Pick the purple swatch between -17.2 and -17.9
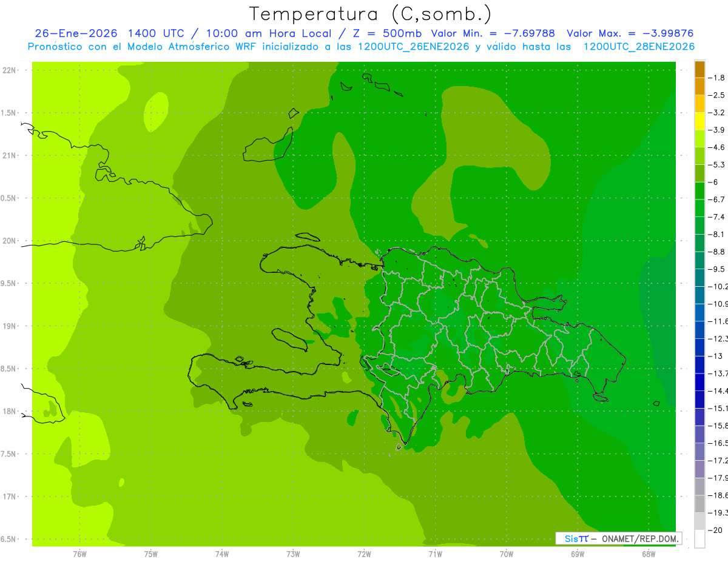Image resolution: width=728 pixels, height=562 pixels. tap(699, 469)
